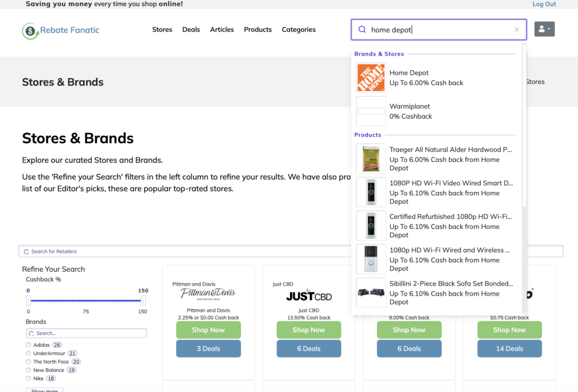Open the user account dropdown
Image resolution: width=578 pixels, height=392 pixels.
point(544,29)
